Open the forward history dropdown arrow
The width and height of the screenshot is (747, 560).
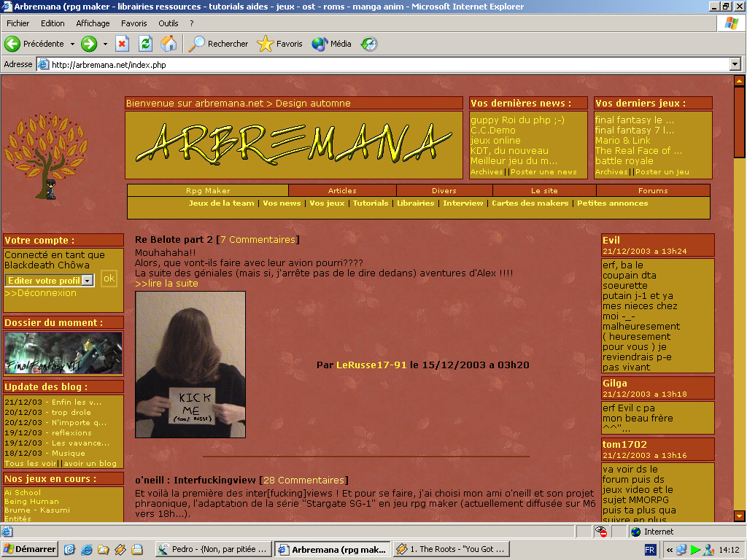pyautogui.click(x=105, y=44)
